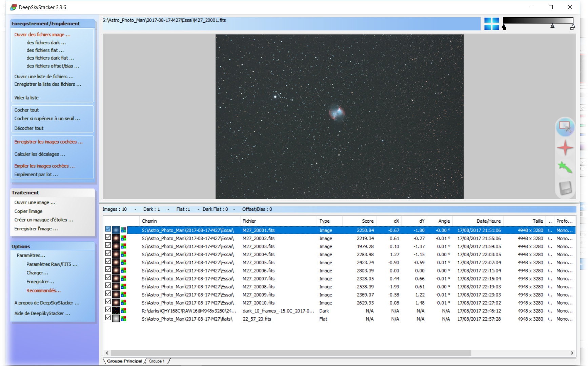Toggle the checkbox for M27_20007.fits
Viewport: 588px width, 366px height.
pyautogui.click(x=108, y=278)
